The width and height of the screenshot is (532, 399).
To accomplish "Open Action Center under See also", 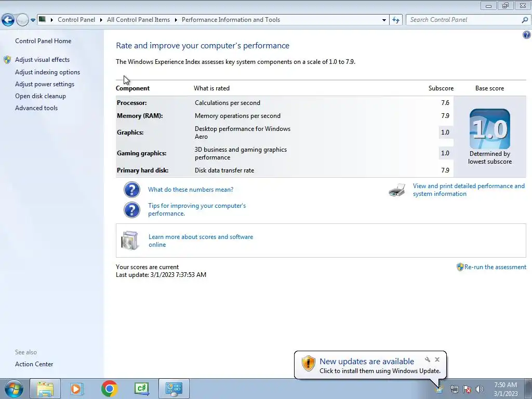I will pos(34,364).
